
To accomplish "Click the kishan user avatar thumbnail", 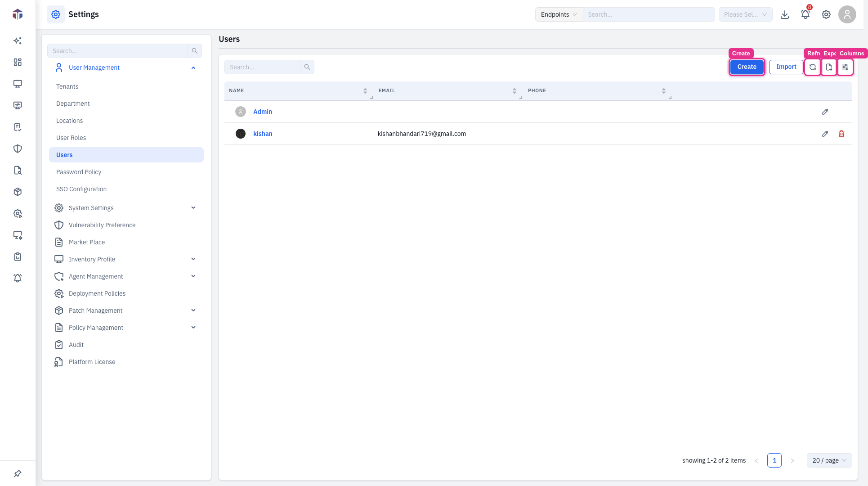I will [241, 134].
